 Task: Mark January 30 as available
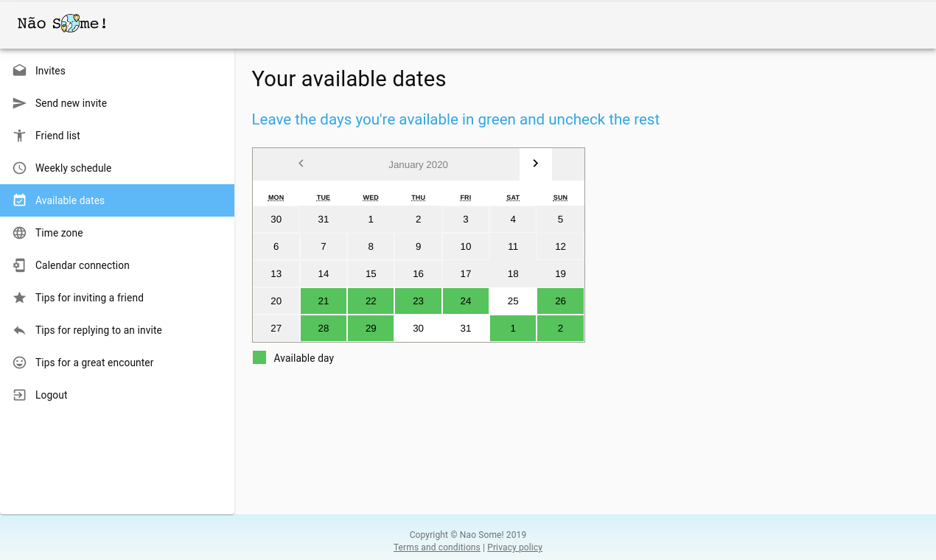tap(418, 328)
